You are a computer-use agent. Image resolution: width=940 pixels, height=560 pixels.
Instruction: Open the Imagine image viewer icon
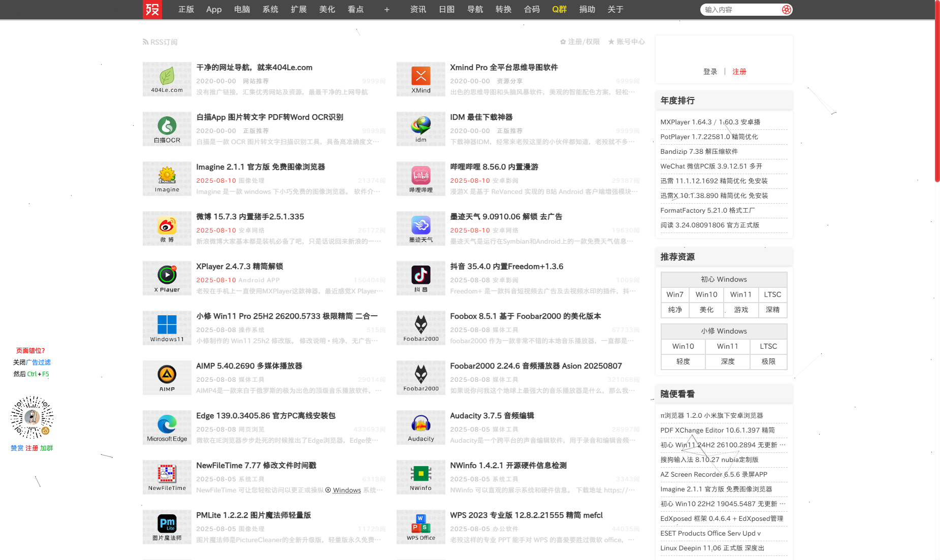point(167,179)
